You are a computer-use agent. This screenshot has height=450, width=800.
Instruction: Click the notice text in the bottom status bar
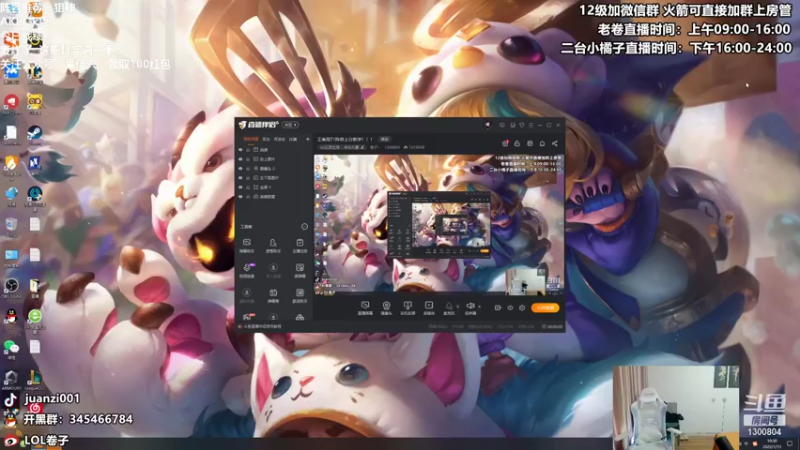click(263, 326)
